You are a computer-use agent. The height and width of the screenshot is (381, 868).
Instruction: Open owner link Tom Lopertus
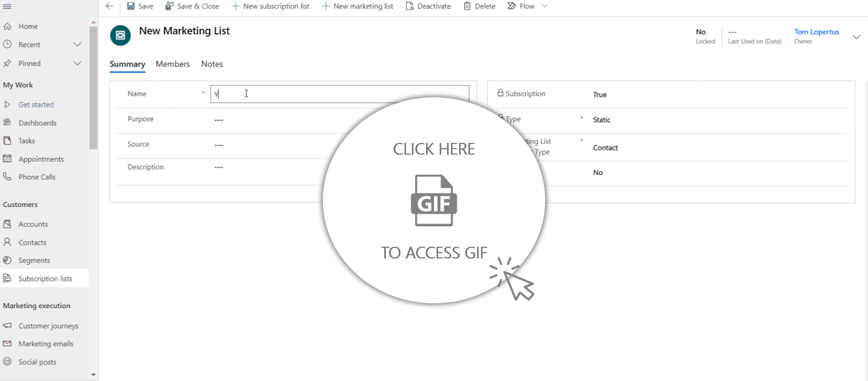click(816, 32)
